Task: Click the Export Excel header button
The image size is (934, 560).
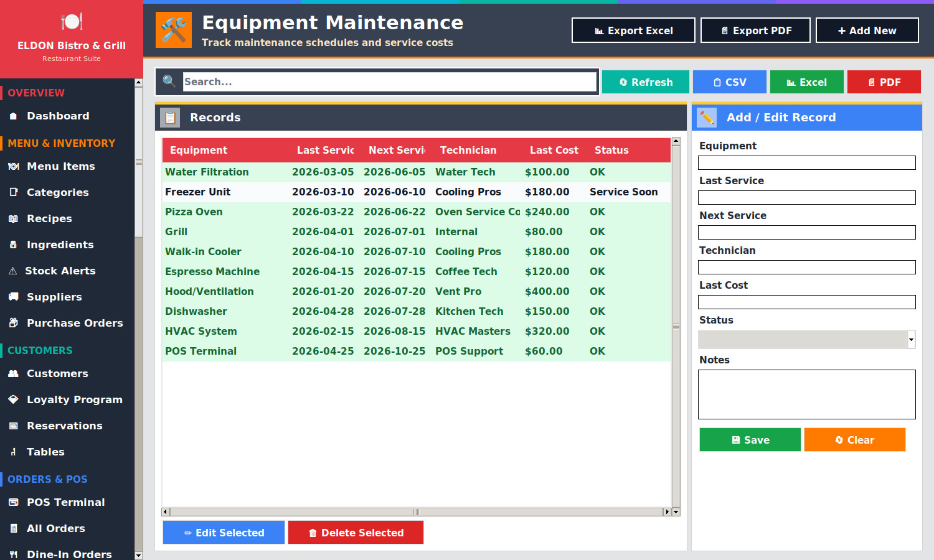Action: 633,30
